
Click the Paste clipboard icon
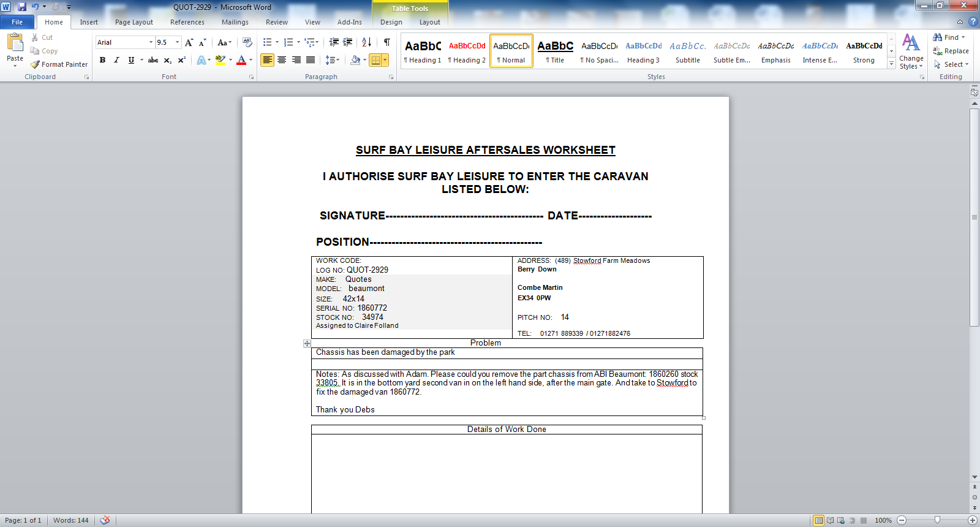(x=15, y=43)
